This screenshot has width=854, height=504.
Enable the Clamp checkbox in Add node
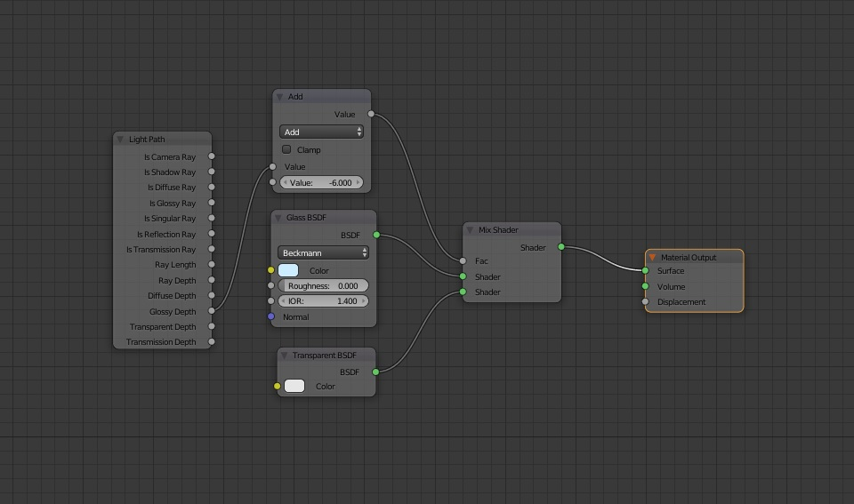(286, 149)
